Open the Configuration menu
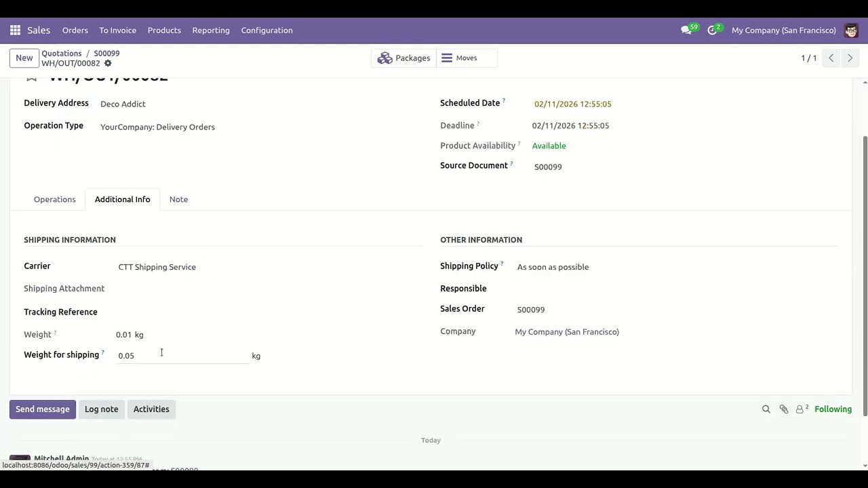Viewport: 868px width, 488px height. point(267,30)
